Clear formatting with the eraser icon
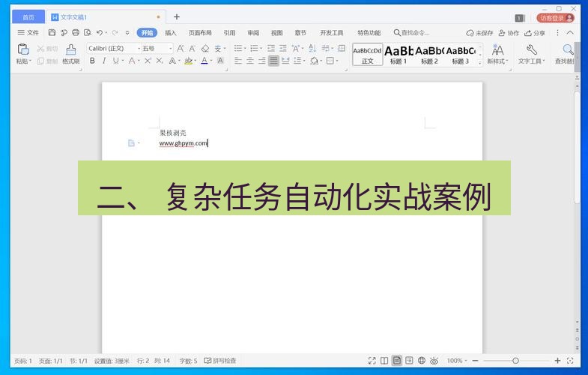Image resolution: width=588 pixels, height=375 pixels. (205, 49)
